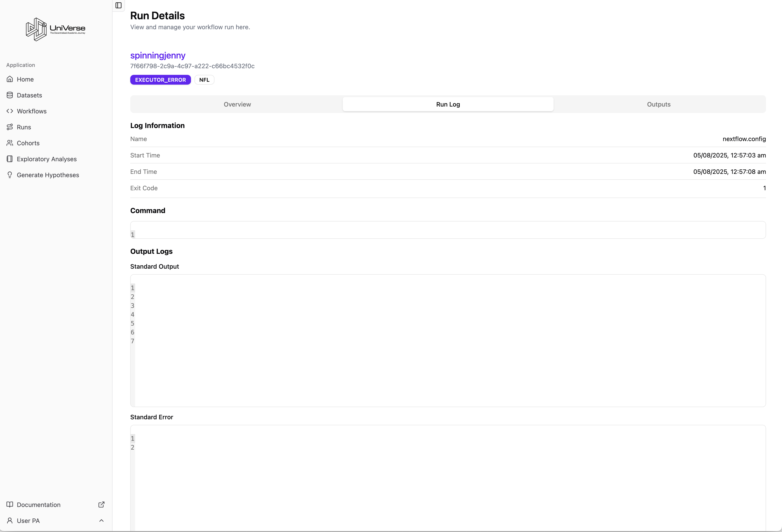The height and width of the screenshot is (532, 782).
Task: Select the Run Log tab
Action: coord(448,104)
